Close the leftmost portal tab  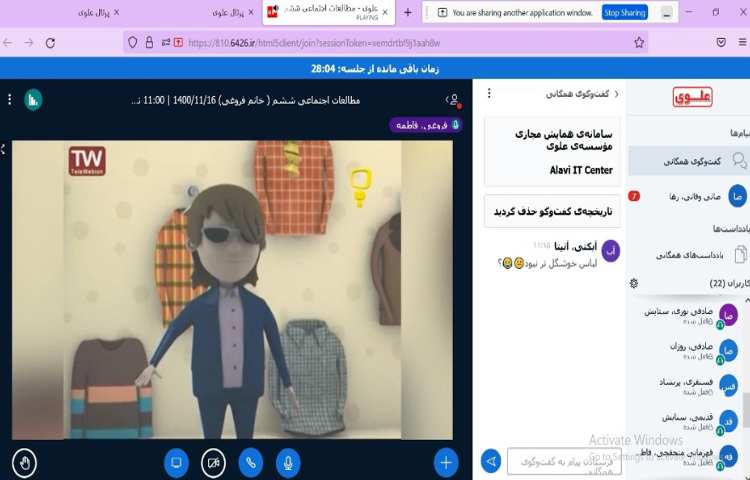116,12
